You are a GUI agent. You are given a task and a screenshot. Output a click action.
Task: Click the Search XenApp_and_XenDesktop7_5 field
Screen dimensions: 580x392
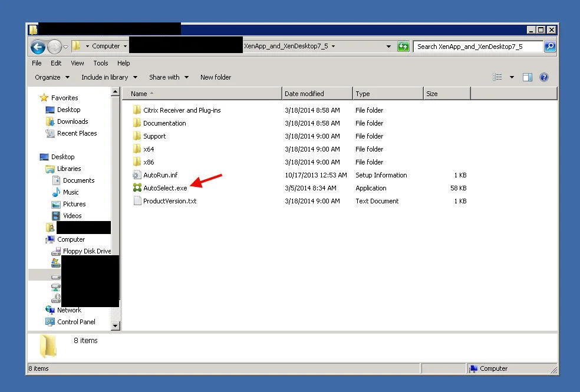pos(477,47)
